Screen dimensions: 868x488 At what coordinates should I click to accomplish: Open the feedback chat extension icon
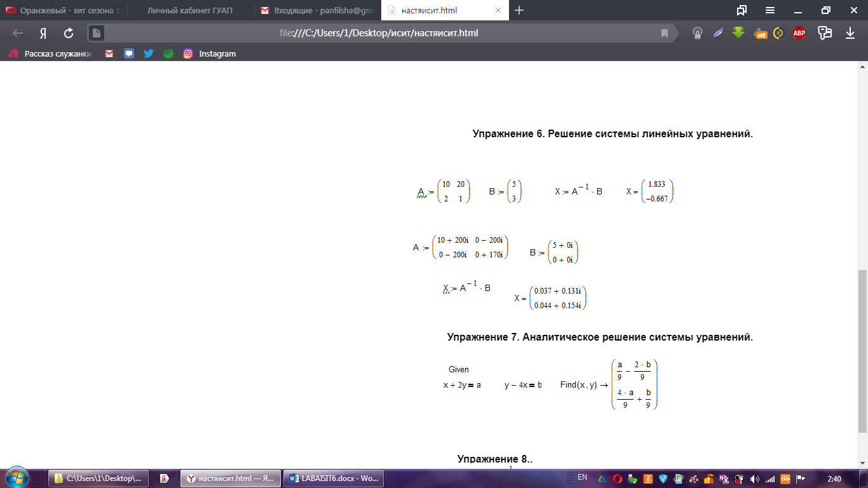point(825,33)
